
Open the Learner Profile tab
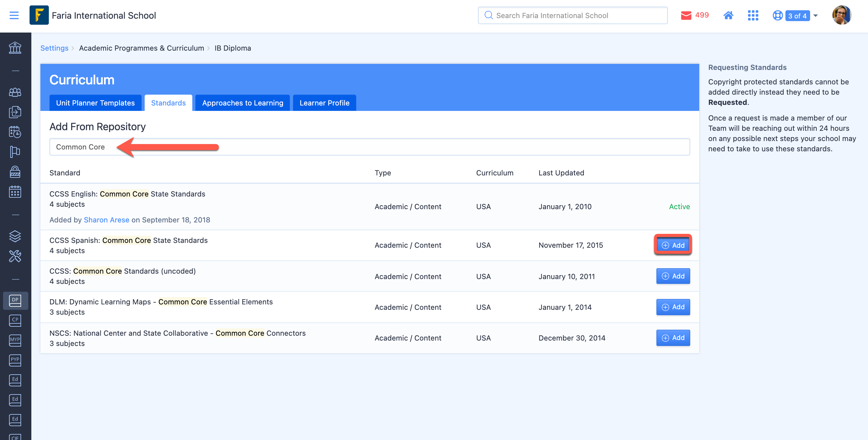pyautogui.click(x=324, y=103)
